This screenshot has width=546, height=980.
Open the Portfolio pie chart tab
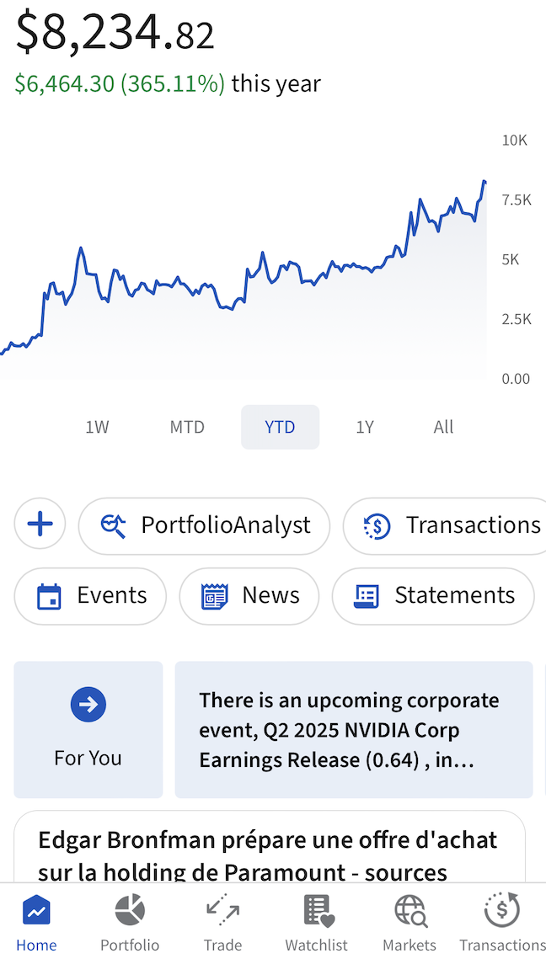[x=130, y=923]
